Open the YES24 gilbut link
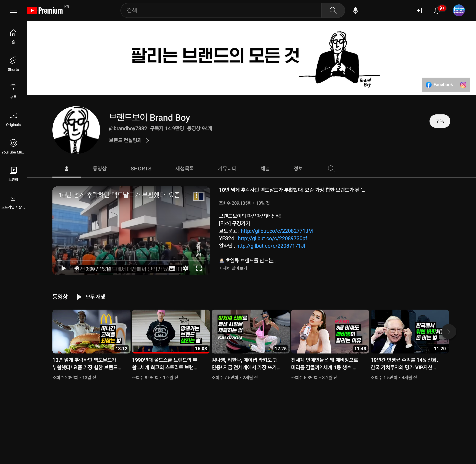This screenshot has width=476, height=464. point(272,238)
